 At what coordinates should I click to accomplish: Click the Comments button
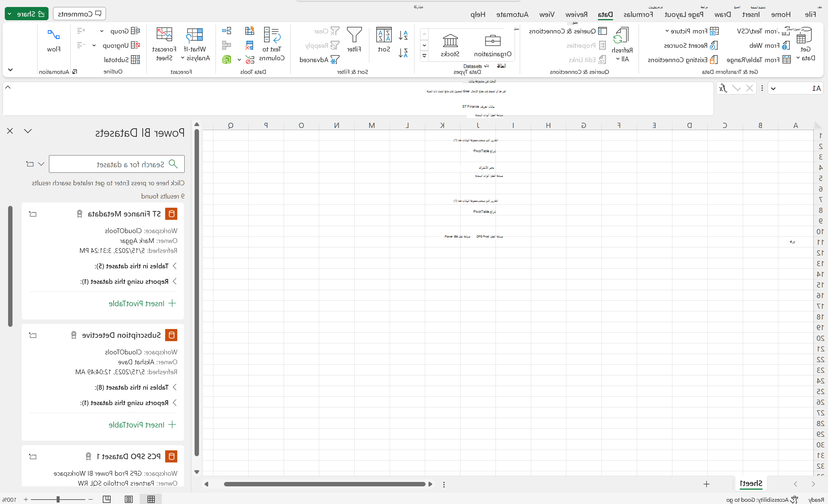79,14
